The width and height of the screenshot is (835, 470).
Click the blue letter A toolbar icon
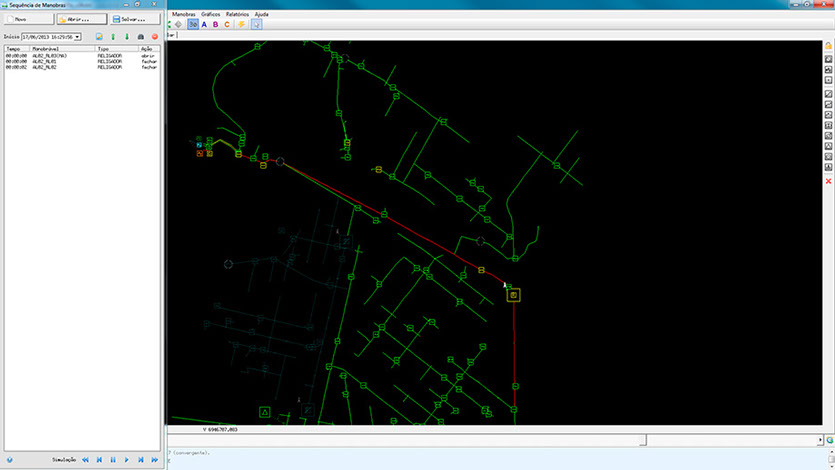204,25
